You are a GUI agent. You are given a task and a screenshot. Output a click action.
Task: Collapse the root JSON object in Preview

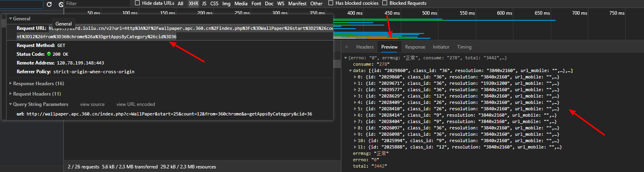(x=346, y=58)
